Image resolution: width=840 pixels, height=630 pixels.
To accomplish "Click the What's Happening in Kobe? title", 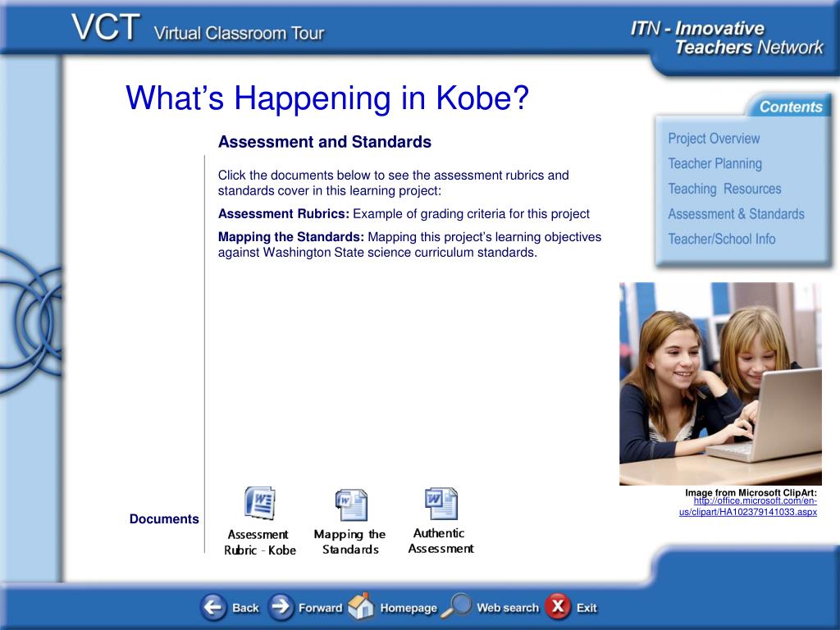I will click(x=327, y=98).
